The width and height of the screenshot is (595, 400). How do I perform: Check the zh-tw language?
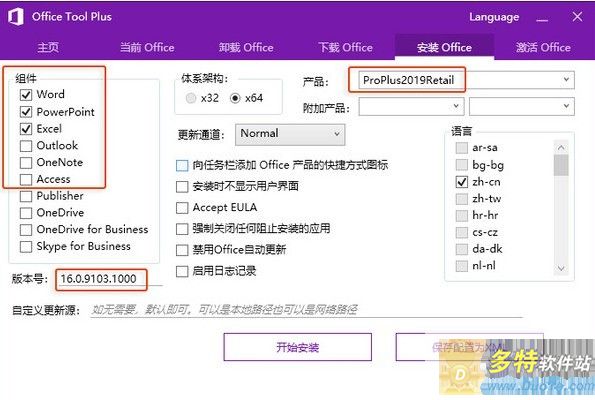pos(461,198)
